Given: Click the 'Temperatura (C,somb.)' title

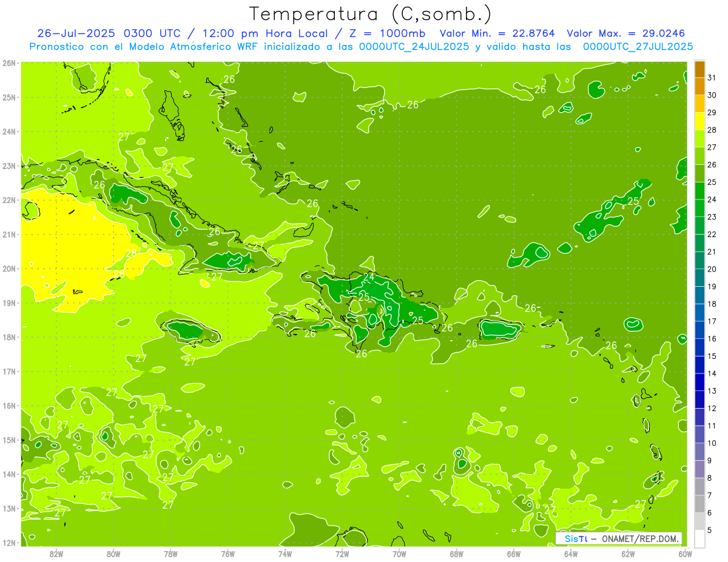Looking at the screenshot, I should click(370, 14).
